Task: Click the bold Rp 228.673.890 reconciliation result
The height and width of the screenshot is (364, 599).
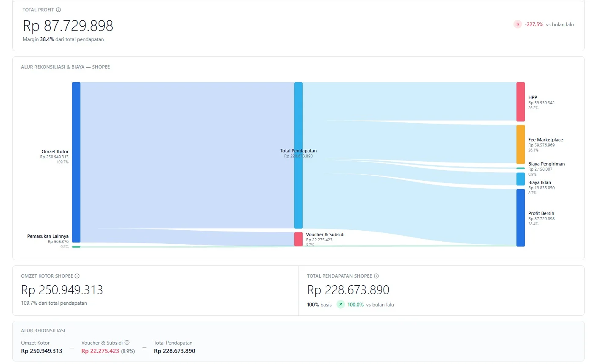Action: click(174, 351)
